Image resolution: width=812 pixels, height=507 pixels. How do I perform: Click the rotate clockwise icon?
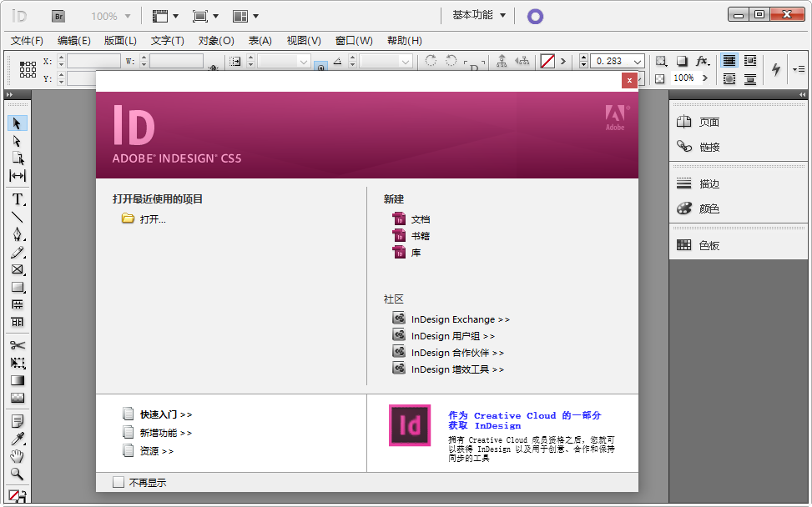click(x=431, y=61)
